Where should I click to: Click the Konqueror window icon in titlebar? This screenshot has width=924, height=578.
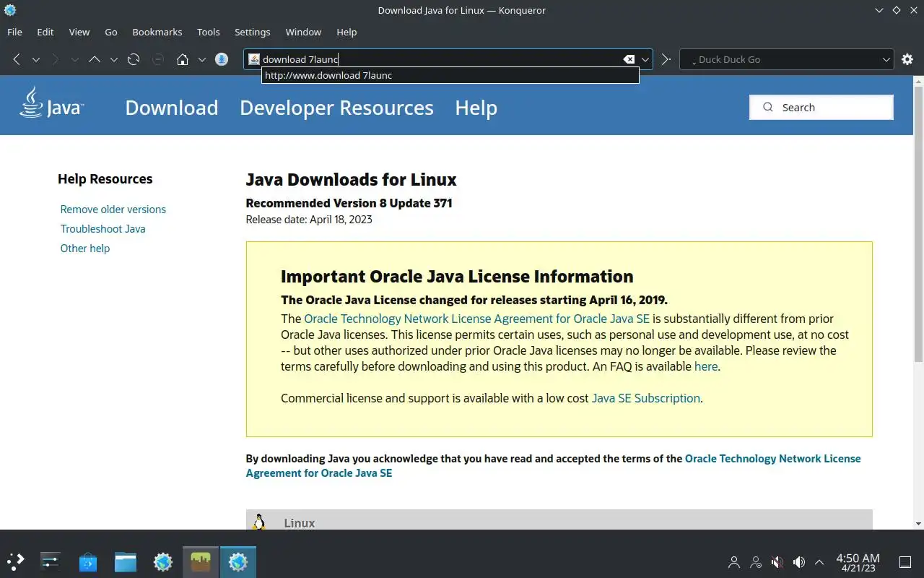[x=10, y=10]
